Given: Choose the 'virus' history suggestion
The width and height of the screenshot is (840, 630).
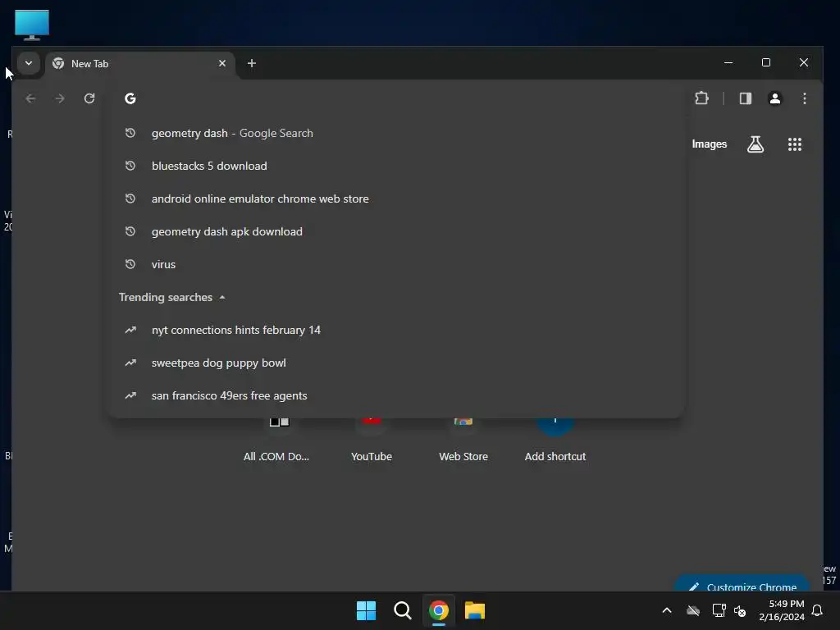Looking at the screenshot, I should pos(396,264).
